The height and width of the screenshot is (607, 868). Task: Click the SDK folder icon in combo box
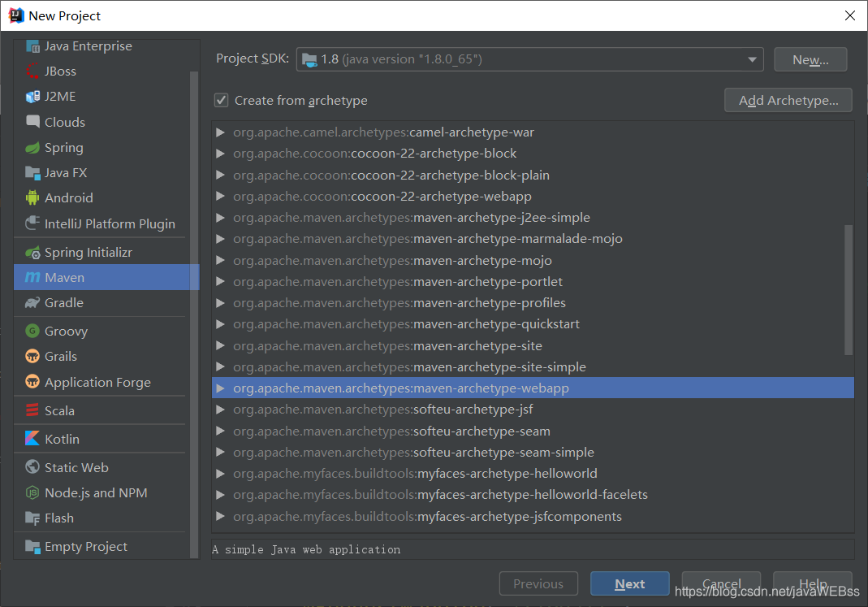(x=309, y=59)
